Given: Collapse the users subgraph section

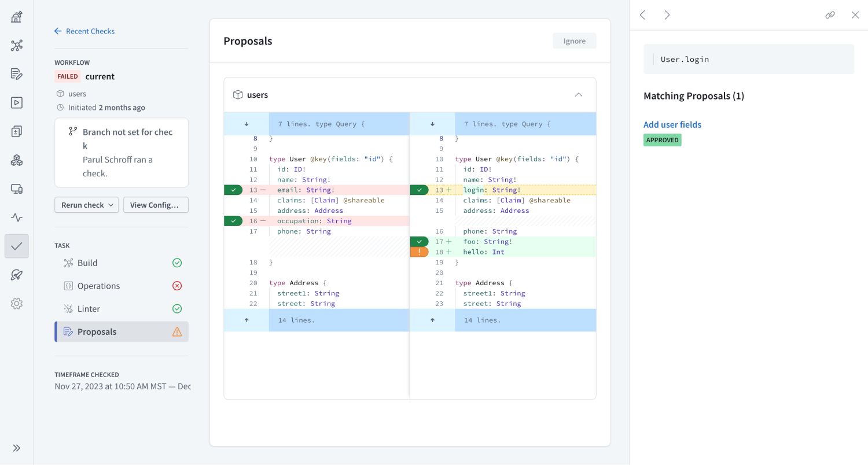Looking at the screenshot, I should pyautogui.click(x=578, y=95).
